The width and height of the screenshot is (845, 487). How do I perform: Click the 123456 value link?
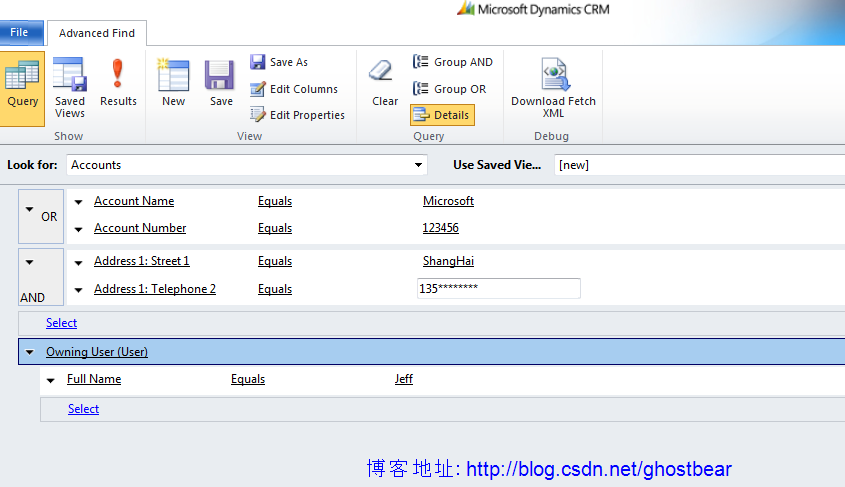(x=440, y=228)
